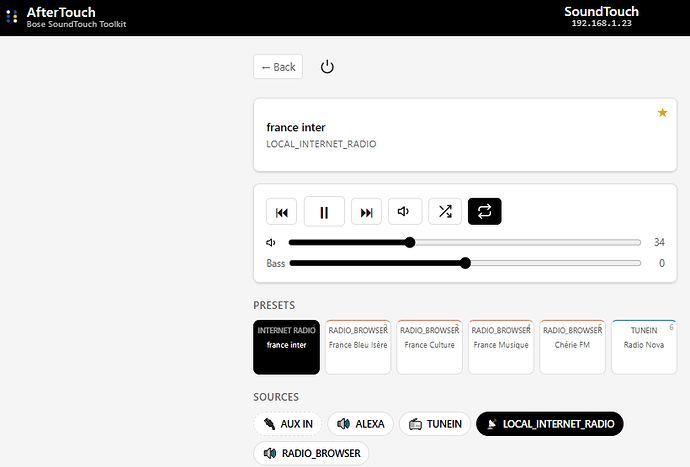690x467 pixels.
Task: Click the Bass label
Action: (275, 263)
